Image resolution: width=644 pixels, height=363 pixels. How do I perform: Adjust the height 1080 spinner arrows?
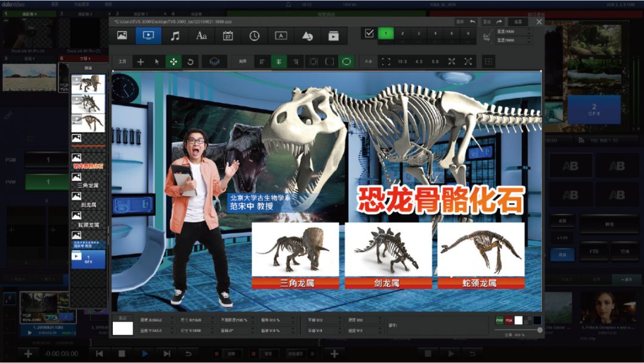(x=529, y=41)
